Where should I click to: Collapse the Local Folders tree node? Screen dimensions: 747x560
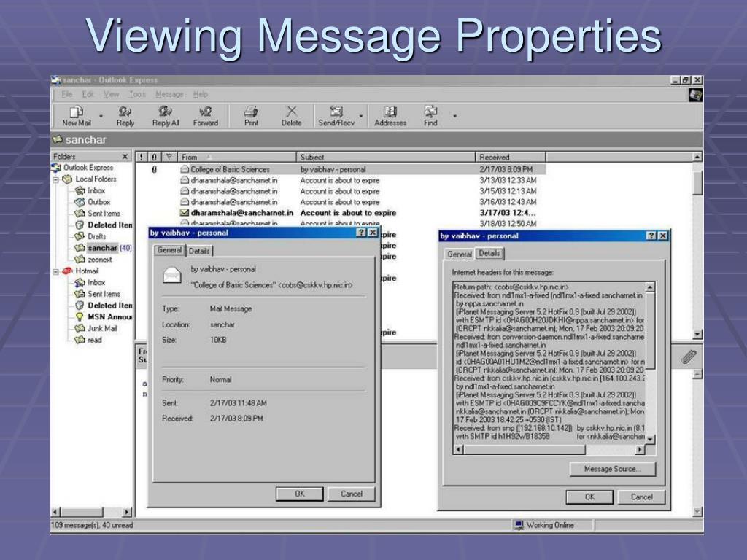click(x=55, y=179)
